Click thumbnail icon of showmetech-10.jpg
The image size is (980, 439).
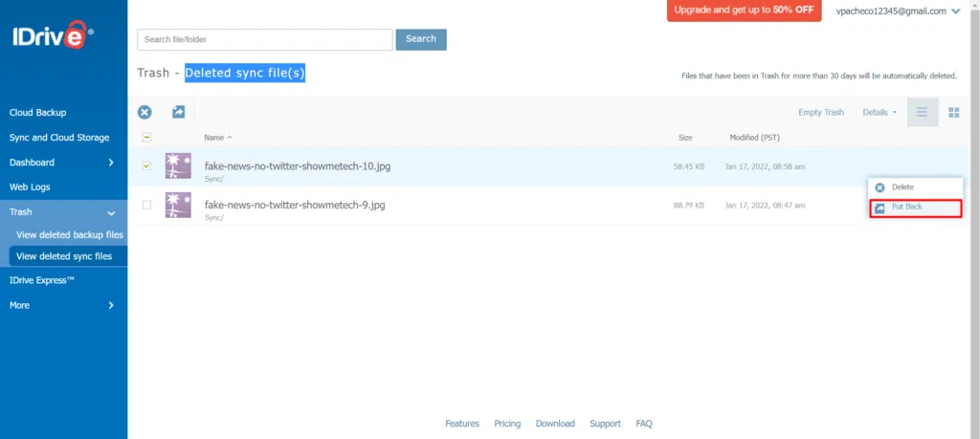178,166
